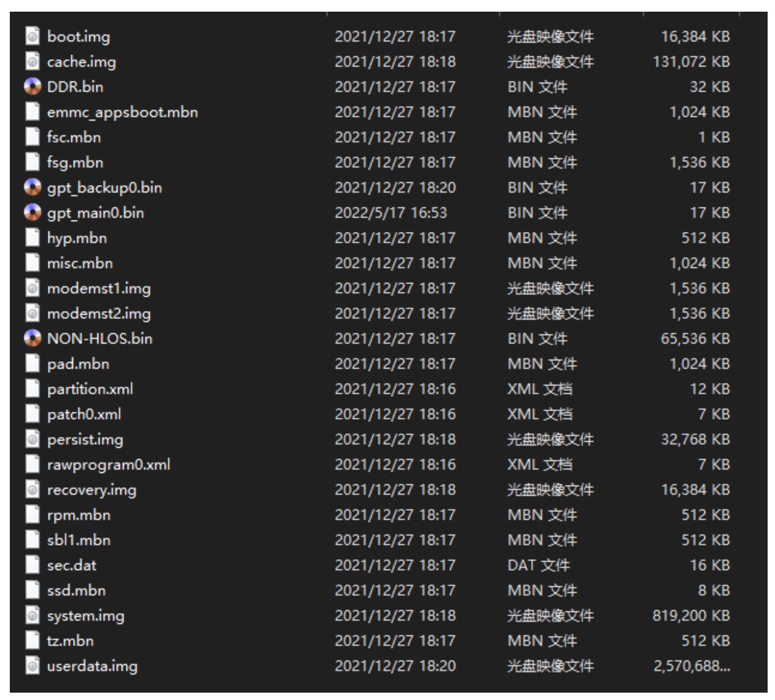The height and width of the screenshot is (700, 775).
Task: Select the persist.img file name
Action: pyautogui.click(x=85, y=439)
